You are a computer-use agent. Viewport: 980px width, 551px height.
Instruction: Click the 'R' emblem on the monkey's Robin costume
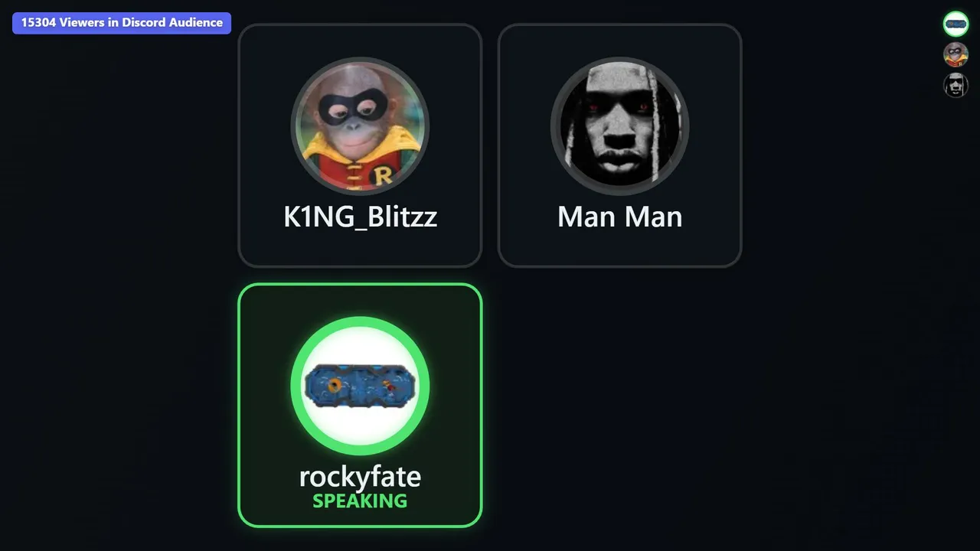(x=383, y=176)
